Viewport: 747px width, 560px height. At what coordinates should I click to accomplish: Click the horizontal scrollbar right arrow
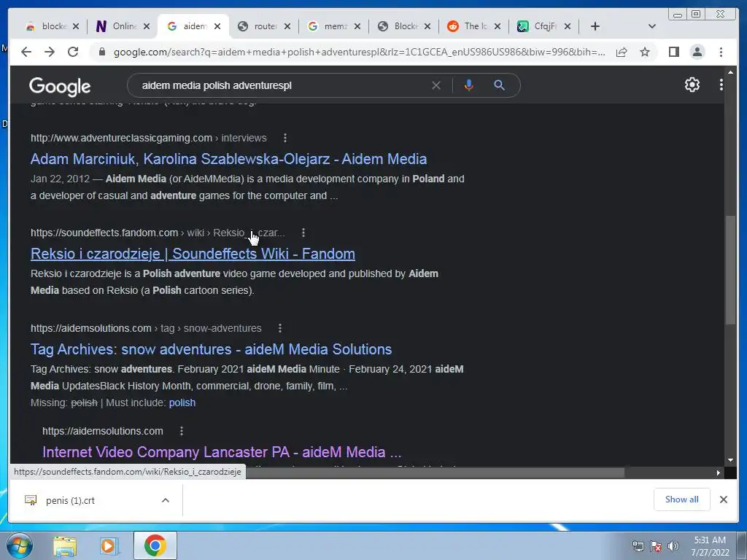click(719, 472)
